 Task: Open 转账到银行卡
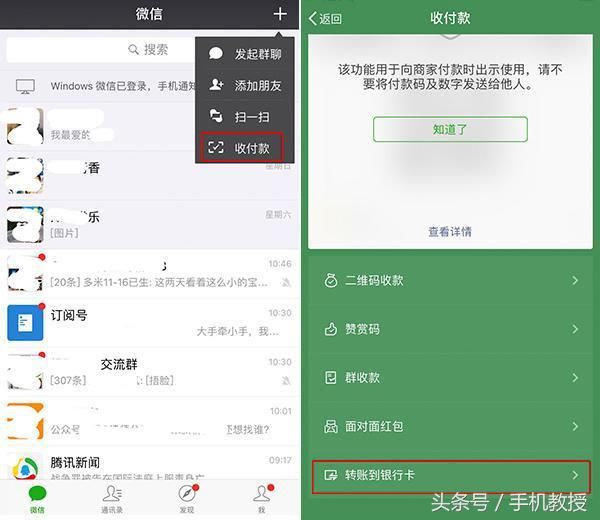click(451, 476)
